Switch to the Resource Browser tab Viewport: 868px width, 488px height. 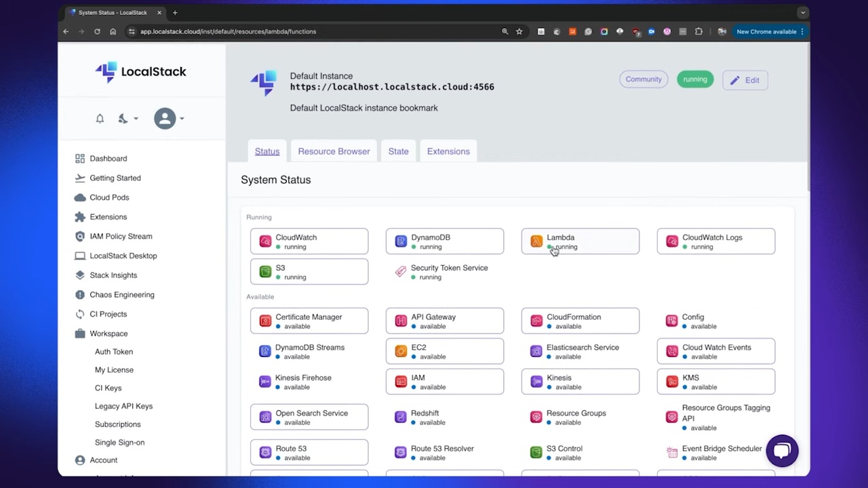tap(334, 151)
